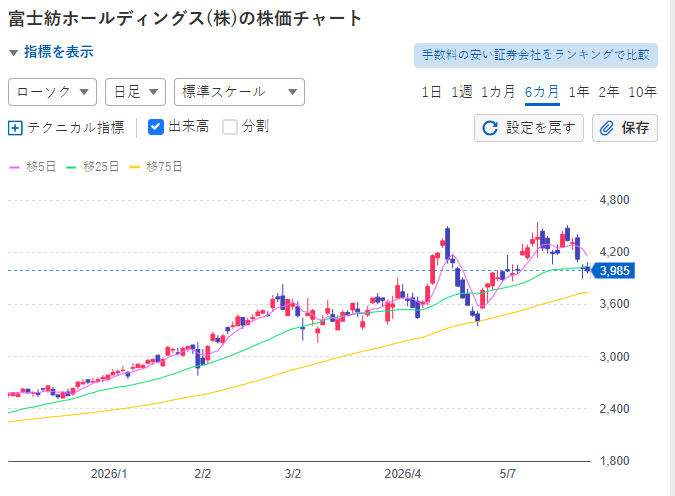Select the 6カ月 period tab

coord(542,92)
